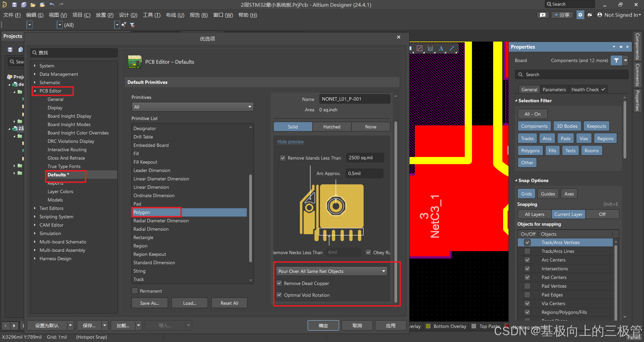Expand the System preferences node
The width and height of the screenshot is (644, 342).
(35, 66)
